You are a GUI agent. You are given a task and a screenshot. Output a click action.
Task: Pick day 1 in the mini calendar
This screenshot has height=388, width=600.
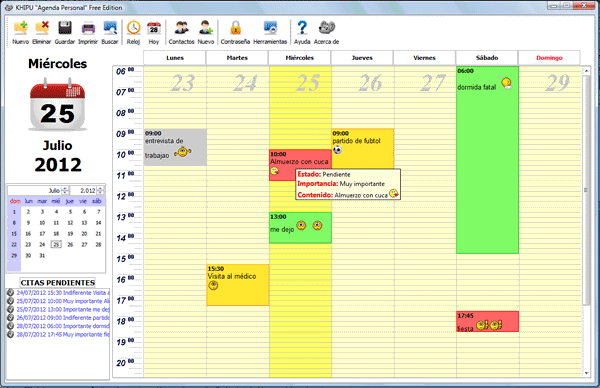(x=14, y=212)
